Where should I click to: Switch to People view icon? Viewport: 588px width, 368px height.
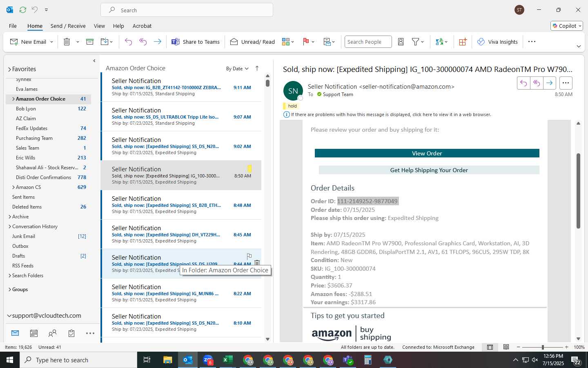[52, 333]
